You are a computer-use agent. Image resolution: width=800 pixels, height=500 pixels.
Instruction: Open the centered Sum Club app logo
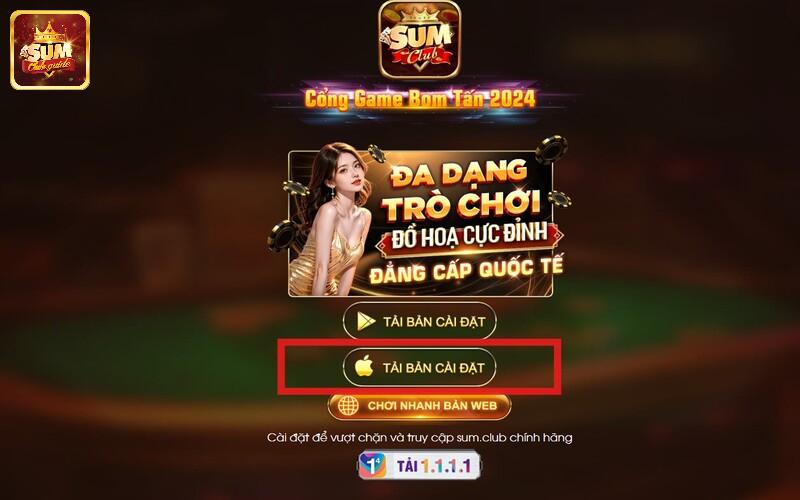click(419, 39)
